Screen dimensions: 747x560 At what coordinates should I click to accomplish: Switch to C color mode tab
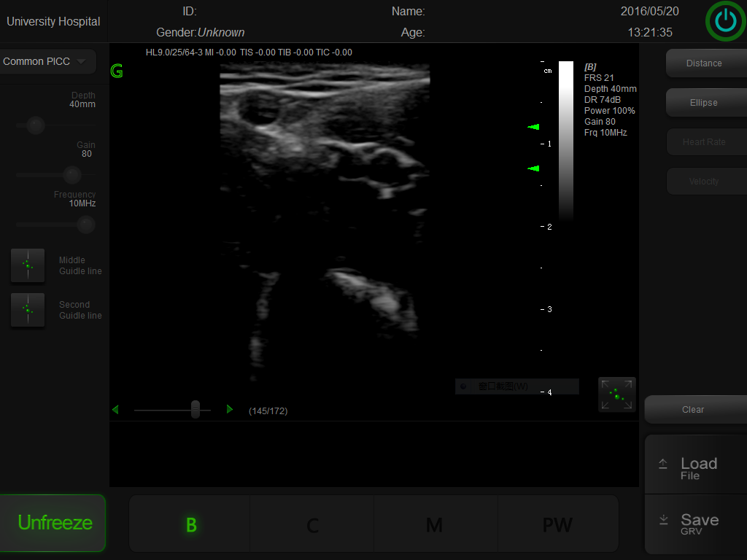coord(312,524)
